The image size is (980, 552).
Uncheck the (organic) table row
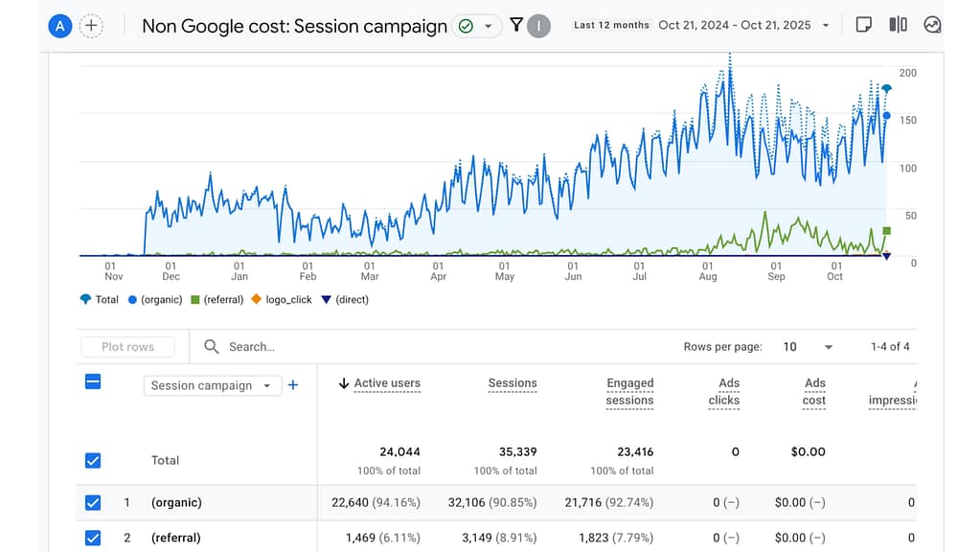click(x=92, y=502)
